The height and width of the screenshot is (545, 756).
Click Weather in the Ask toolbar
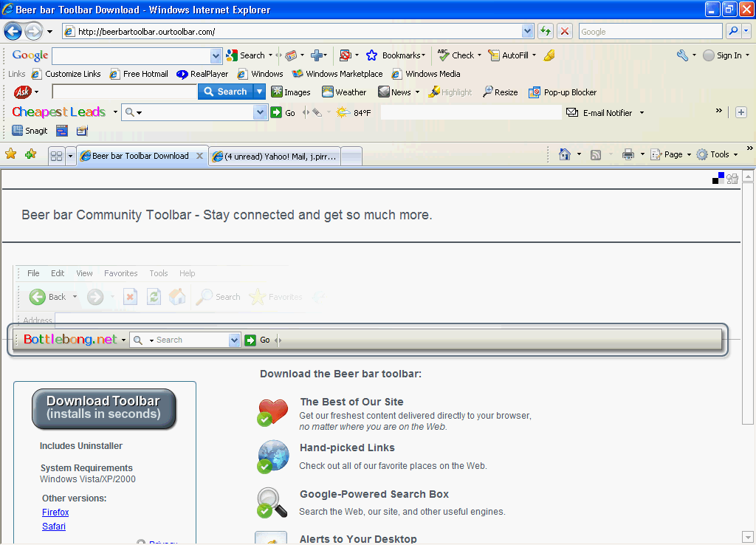point(344,92)
